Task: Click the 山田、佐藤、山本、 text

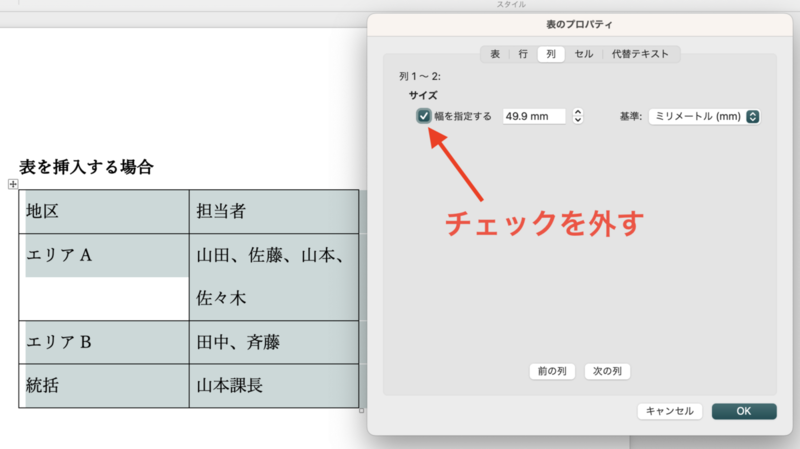Action: coord(270,255)
